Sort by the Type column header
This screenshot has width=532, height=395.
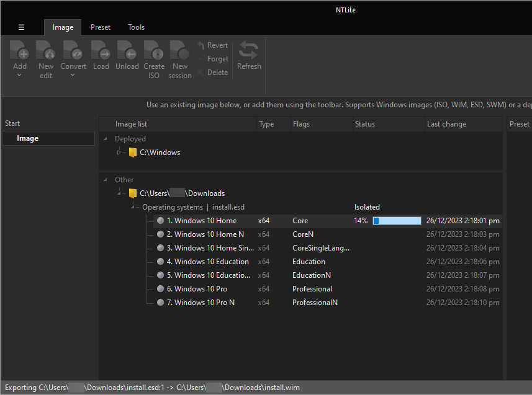tap(274, 124)
